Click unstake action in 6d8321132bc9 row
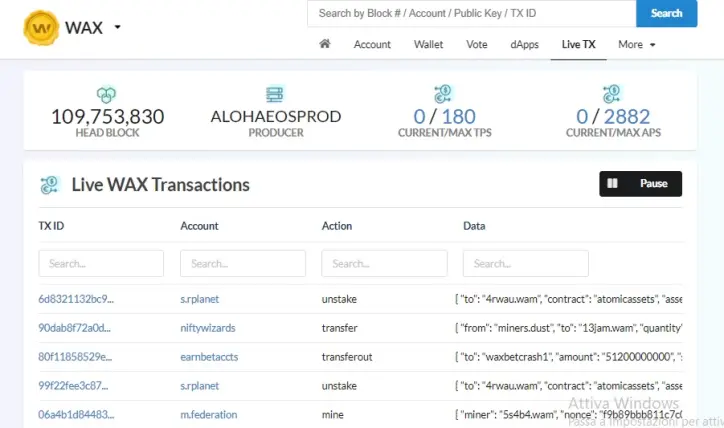Image resolution: width=724 pixels, height=428 pixels. pos(339,299)
